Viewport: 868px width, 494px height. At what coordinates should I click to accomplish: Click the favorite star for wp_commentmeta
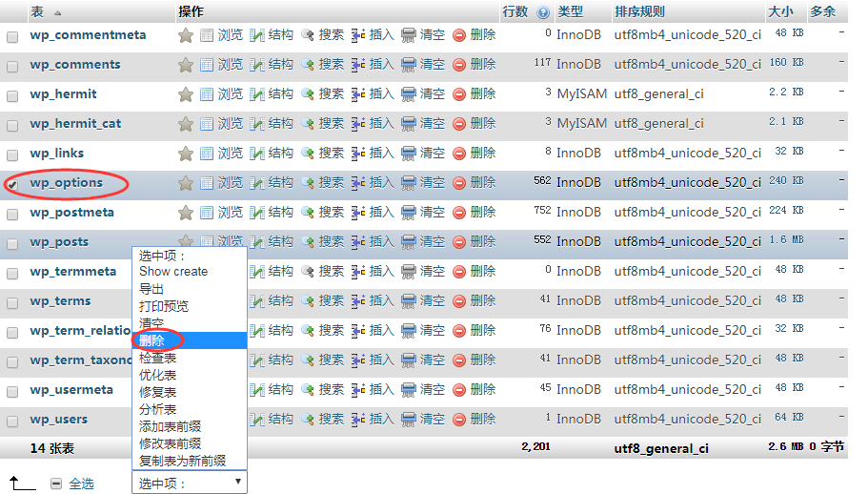(186, 35)
